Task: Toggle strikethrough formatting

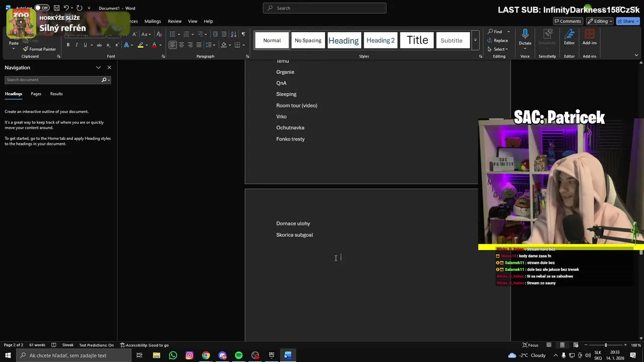Action: (99, 45)
